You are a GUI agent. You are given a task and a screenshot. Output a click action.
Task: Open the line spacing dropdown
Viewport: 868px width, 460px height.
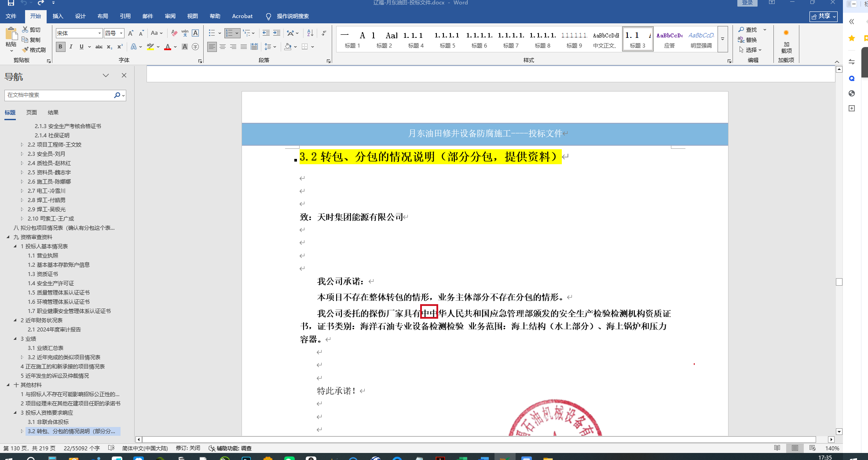[270, 47]
